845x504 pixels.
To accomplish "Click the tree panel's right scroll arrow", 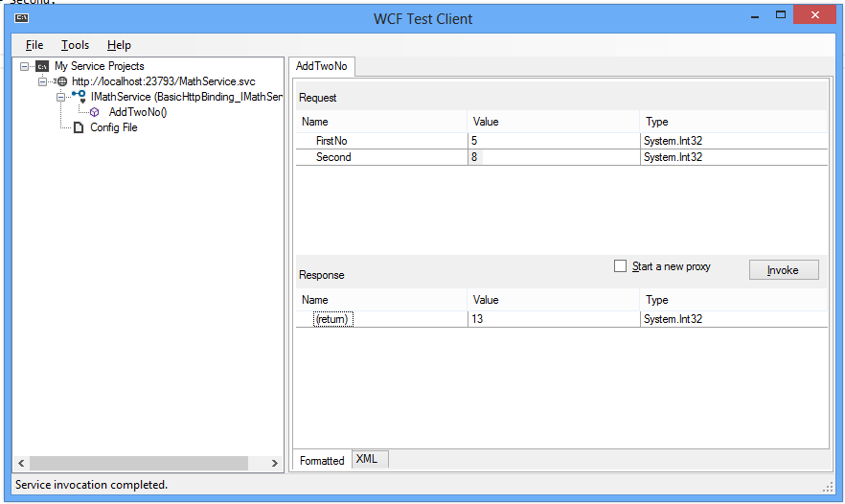I will [x=274, y=463].
